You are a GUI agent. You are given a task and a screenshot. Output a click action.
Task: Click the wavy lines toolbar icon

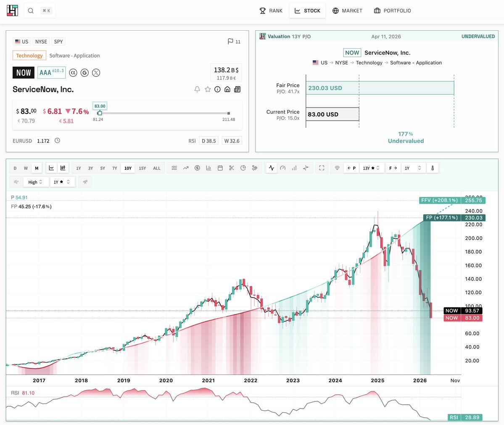(174, 168)
